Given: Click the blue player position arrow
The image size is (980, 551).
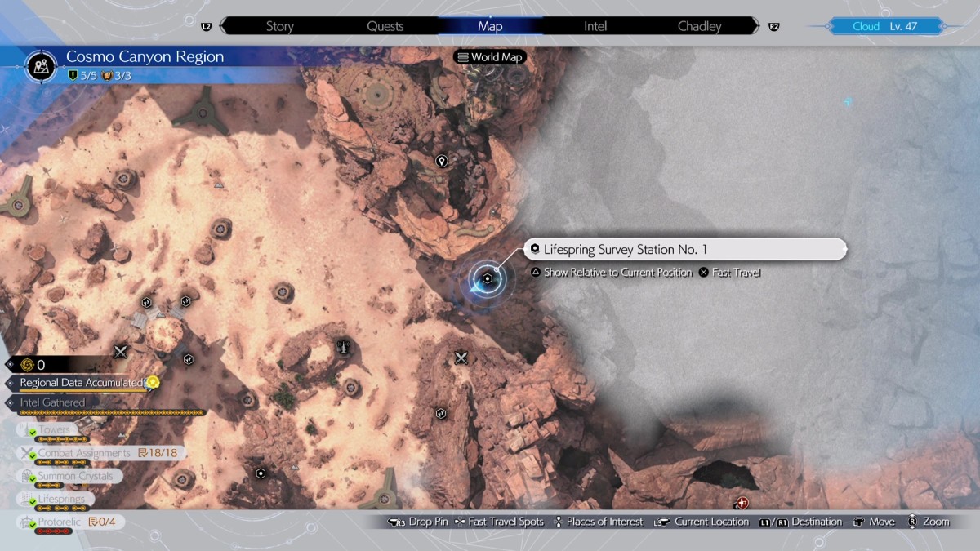Looking at the screenshot, I should [476, 289].
